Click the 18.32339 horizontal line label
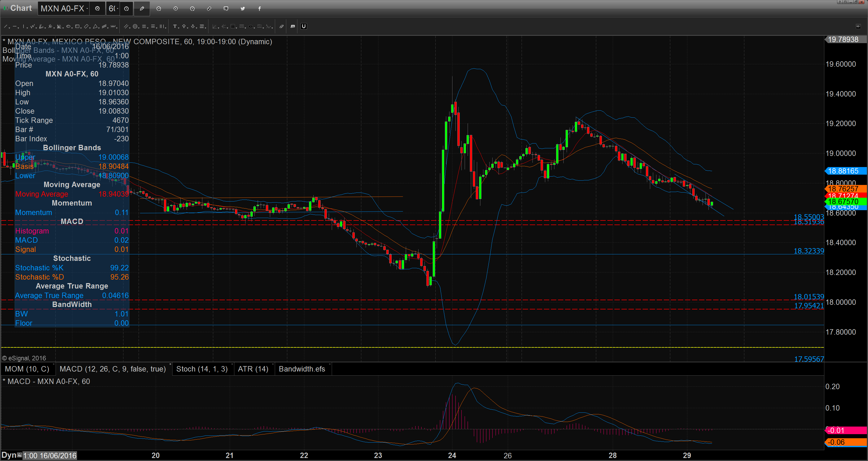Image resolution: width=868 pixels, height=461 pixels. [x=809, y=251]
